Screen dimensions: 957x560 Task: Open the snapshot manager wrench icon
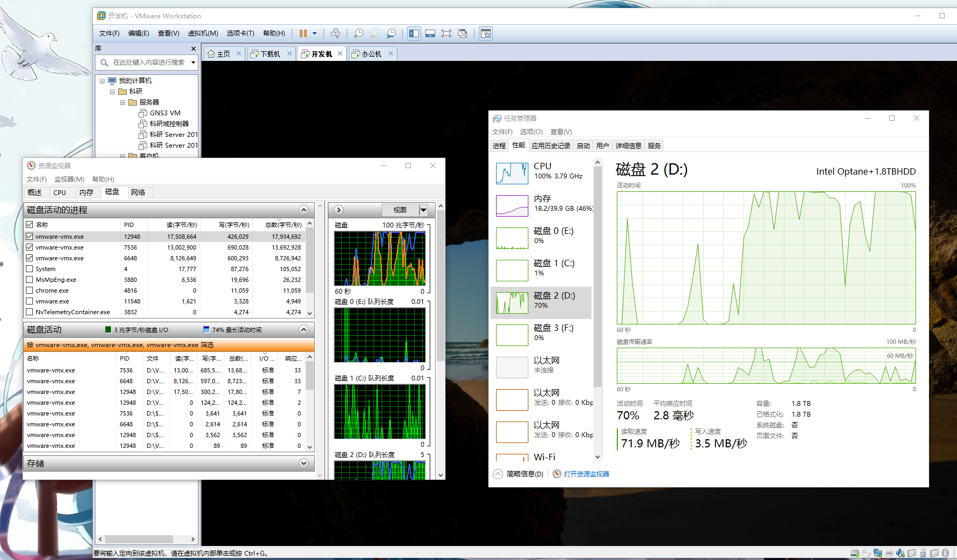[x=391, y=33]
